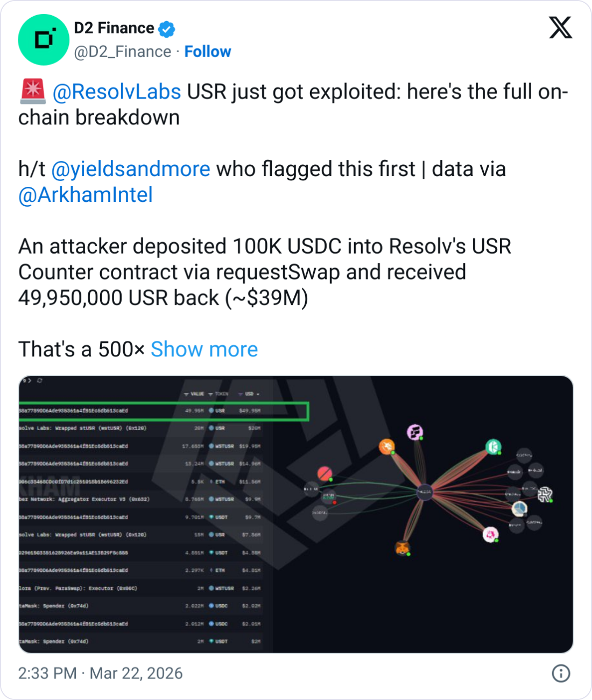Open the USD column dropdown arrow

257,394
